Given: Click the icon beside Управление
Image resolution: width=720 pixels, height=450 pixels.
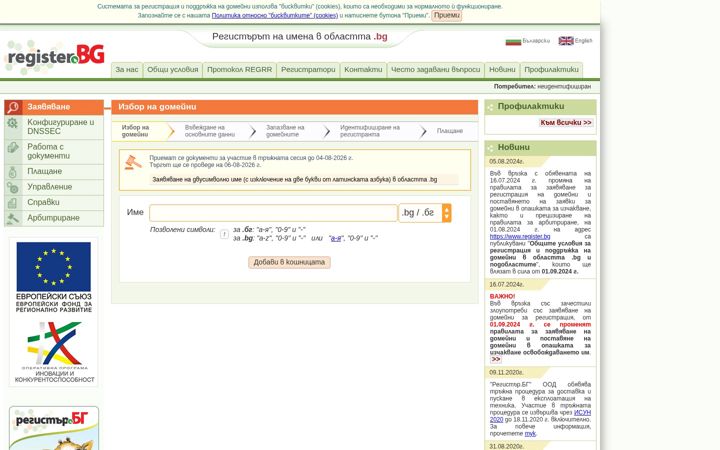Looking at the screenshot, I should coord(12,187).
